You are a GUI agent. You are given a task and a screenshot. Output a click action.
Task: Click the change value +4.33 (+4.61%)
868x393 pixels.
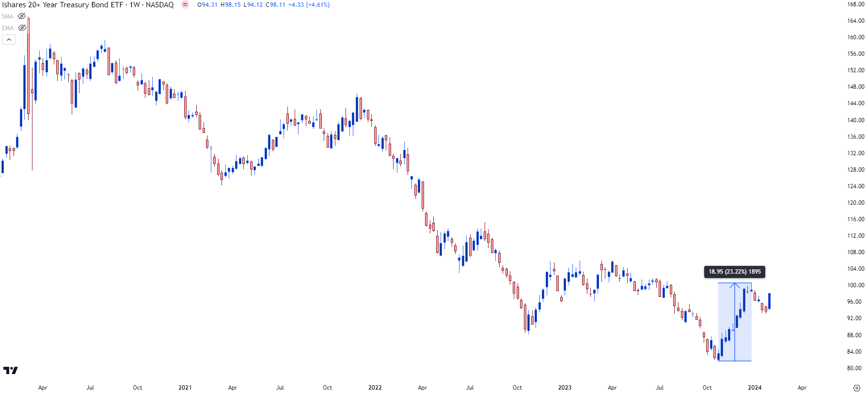pos(309,5)
